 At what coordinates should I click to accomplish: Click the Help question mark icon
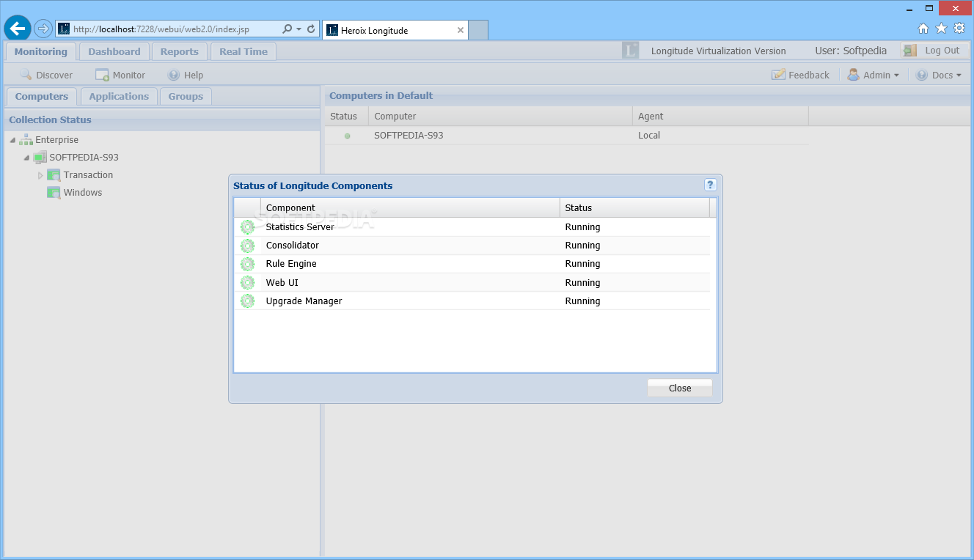[174, 75]
